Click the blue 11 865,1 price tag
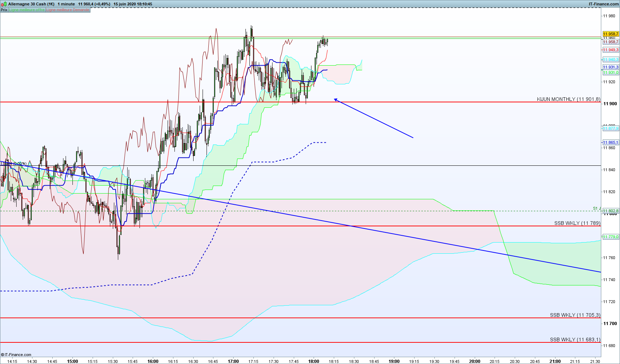The width and height of the screenshot is (620, 364). pos(611,142)
